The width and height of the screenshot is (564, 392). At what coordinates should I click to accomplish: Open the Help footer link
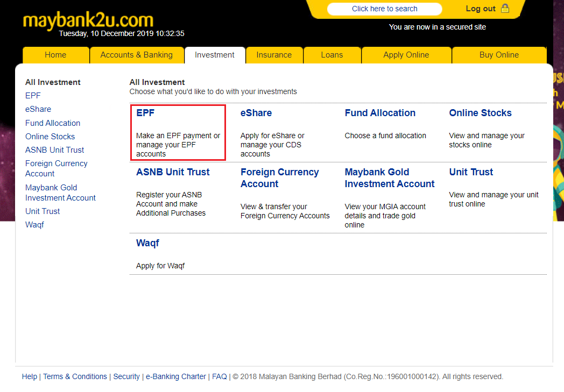[x=30, y=376]
